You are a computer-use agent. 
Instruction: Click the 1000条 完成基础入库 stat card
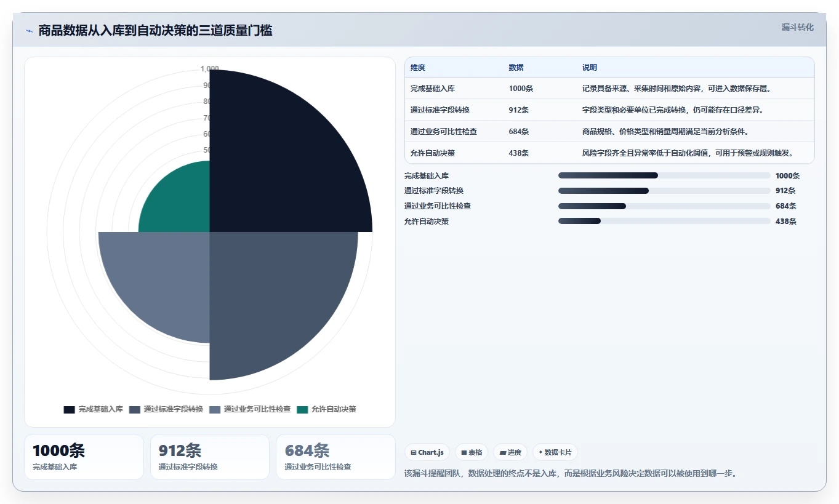click(x=84, y=457)
